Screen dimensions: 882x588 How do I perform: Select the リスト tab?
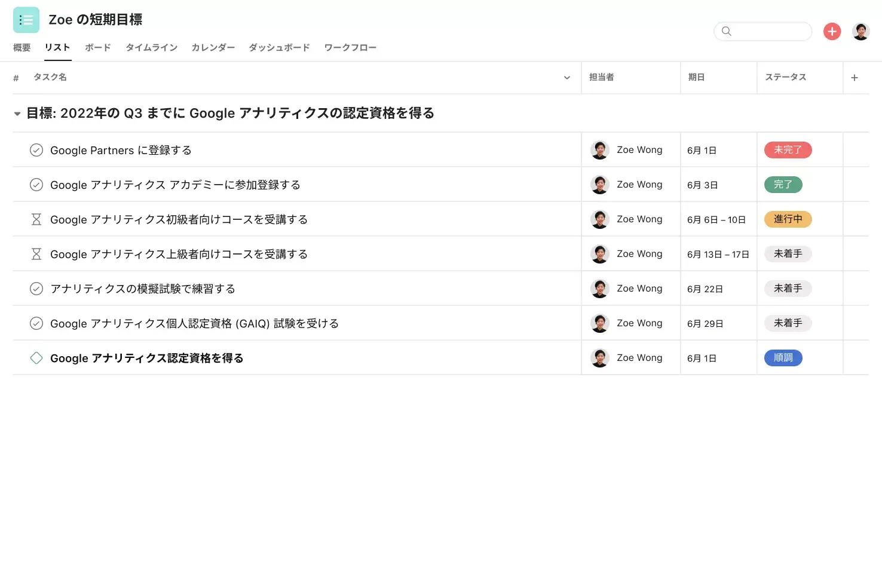tap(57, 48)
